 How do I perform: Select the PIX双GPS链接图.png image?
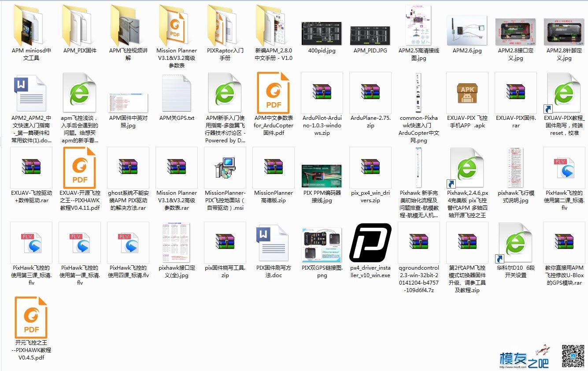pyautogui.click(x=322, y=245)
